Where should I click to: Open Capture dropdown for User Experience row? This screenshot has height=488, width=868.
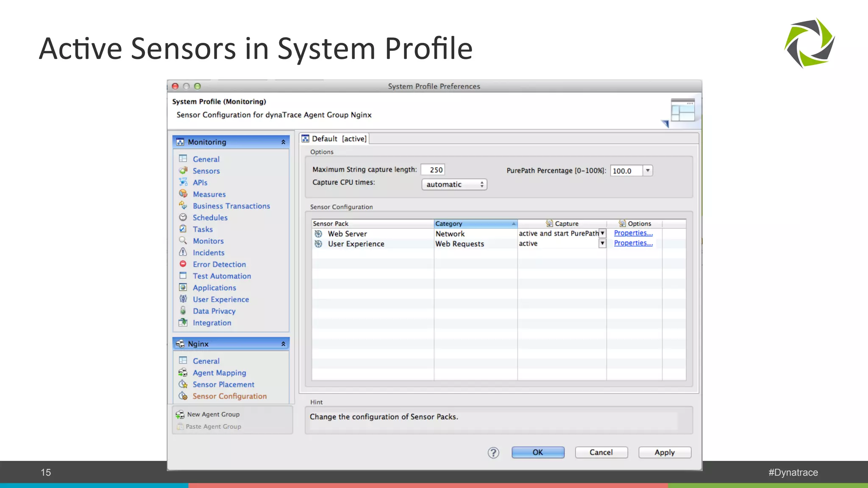pyautogui.click(x=602, y=244)
